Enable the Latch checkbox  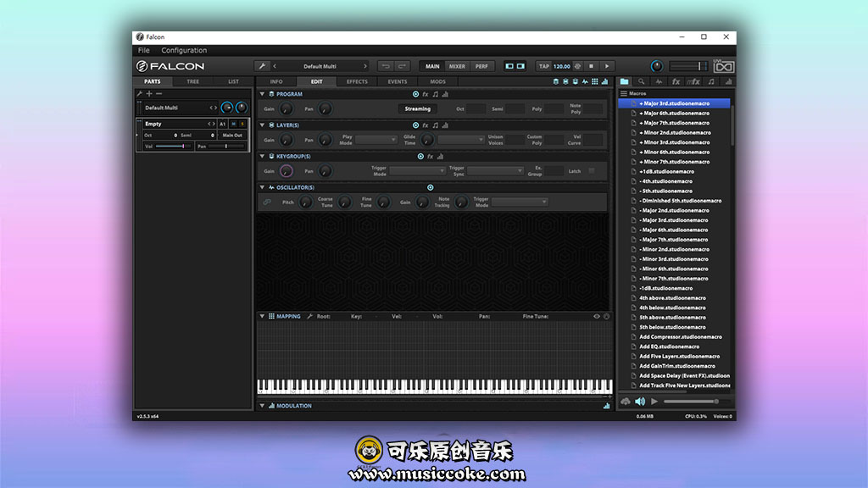[592, 171]
